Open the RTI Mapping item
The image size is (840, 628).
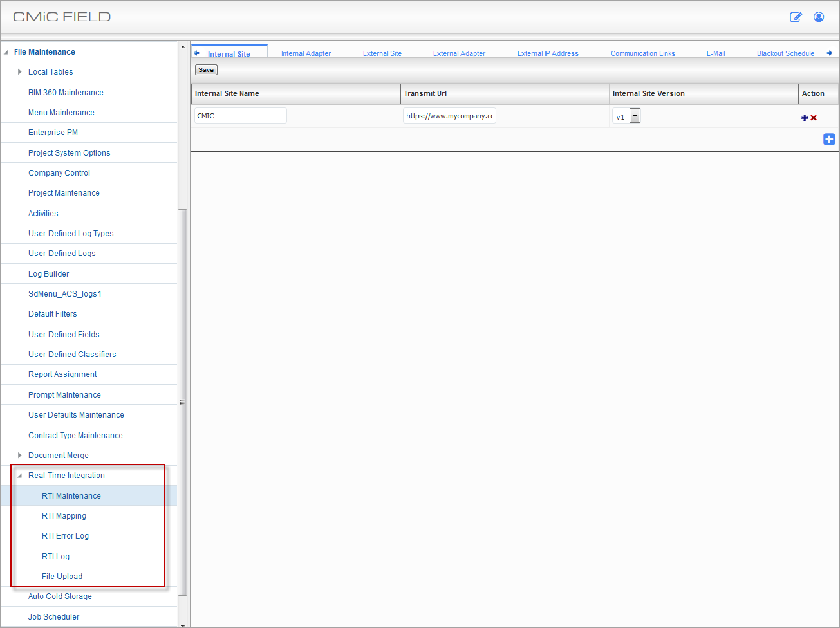point(64,516)
